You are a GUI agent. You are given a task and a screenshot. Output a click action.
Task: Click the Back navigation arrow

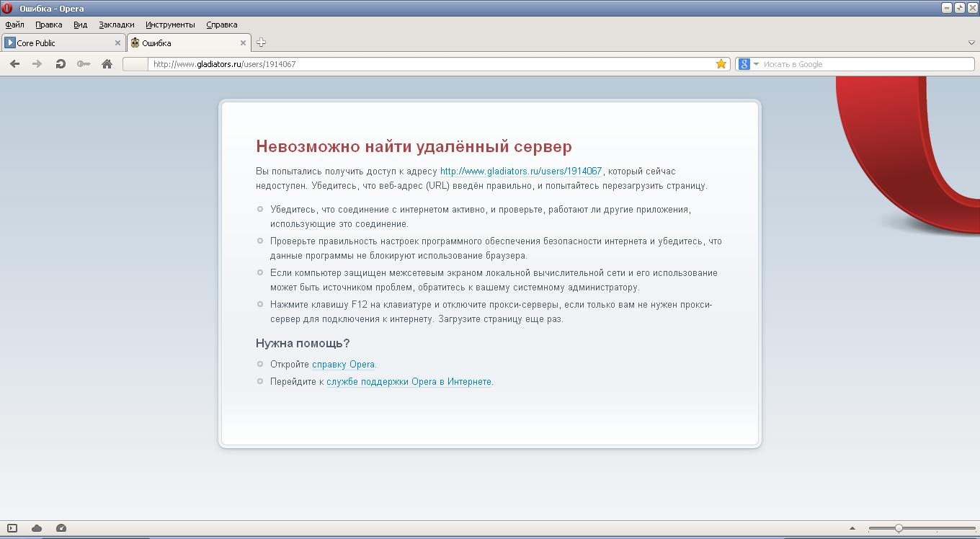[x=14, y=64]
